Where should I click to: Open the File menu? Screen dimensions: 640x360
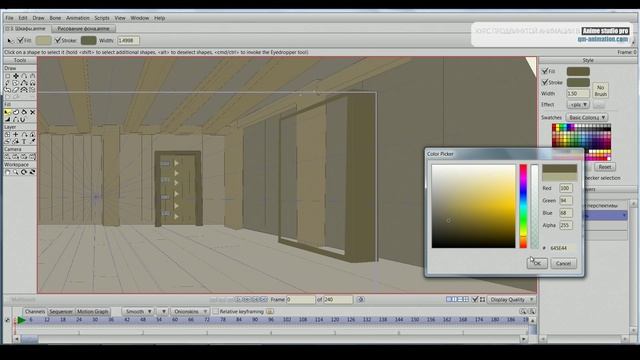point(9,18)
